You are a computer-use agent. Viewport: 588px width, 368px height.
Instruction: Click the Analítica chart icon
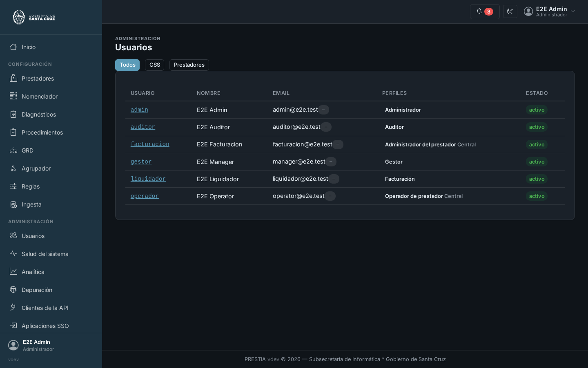click(13, 272)
